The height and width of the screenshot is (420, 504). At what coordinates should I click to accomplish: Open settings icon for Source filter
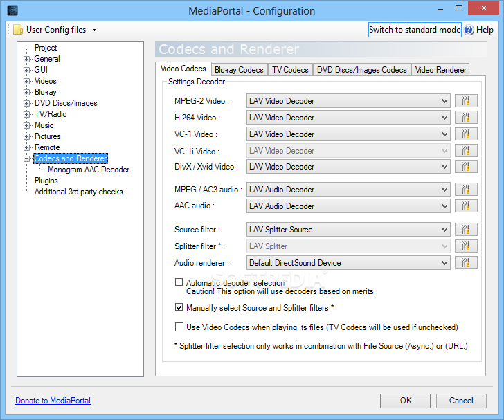pos(466,230)
